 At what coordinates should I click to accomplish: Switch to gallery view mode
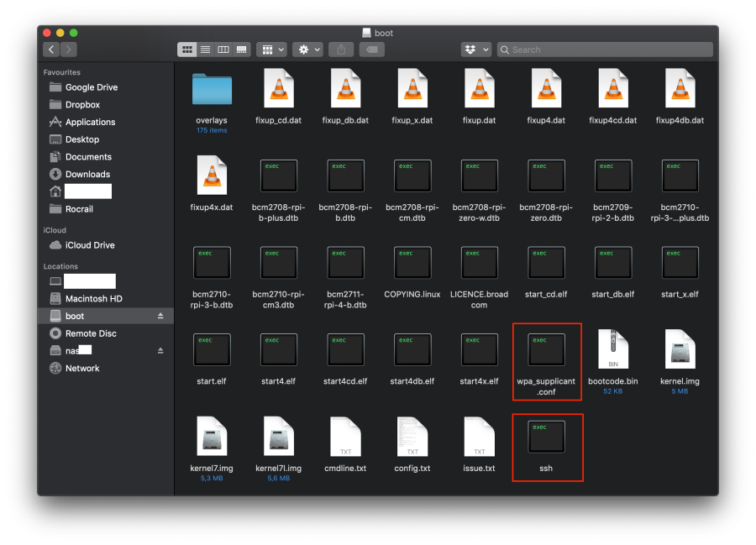coord(242,50)
